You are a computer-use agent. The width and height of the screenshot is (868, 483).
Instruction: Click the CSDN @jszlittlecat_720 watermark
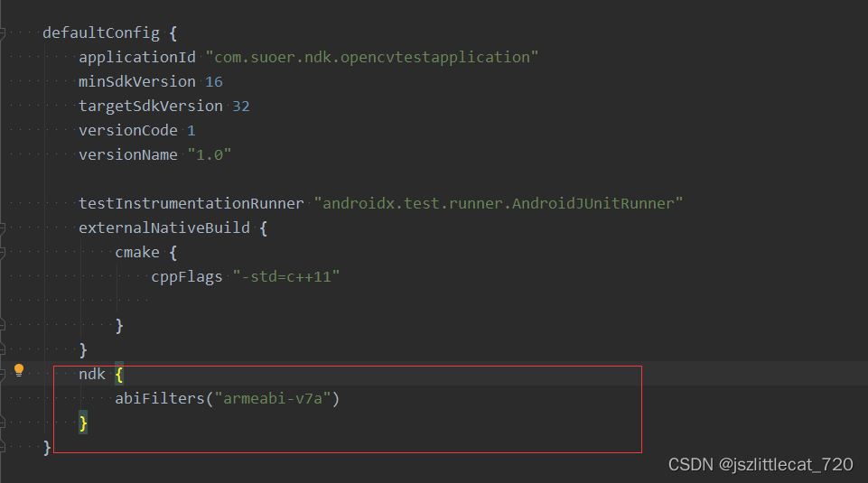[x=760, y=464]
